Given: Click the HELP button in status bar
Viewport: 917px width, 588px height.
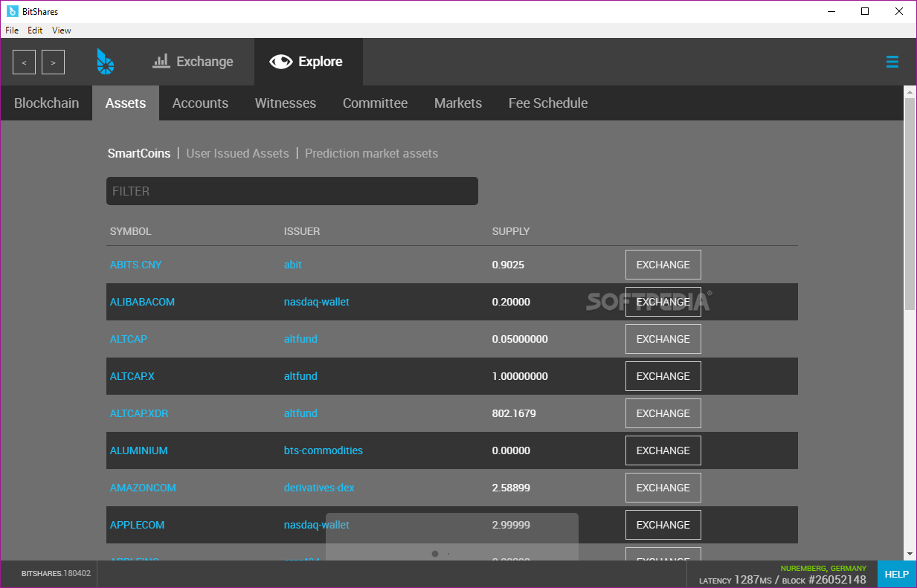Looking at the screenshot, I should [x=896, y=574].
